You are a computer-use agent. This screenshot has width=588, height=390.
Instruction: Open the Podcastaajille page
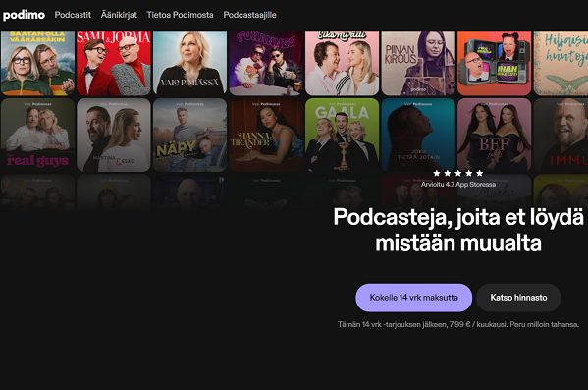click(x=249, y=15)
